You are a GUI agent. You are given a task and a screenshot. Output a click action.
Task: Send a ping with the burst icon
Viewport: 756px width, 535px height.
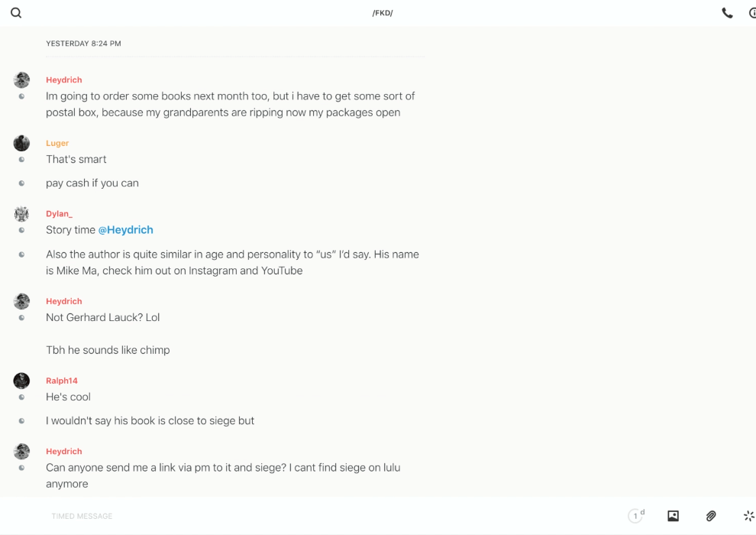tap(748, 516)
